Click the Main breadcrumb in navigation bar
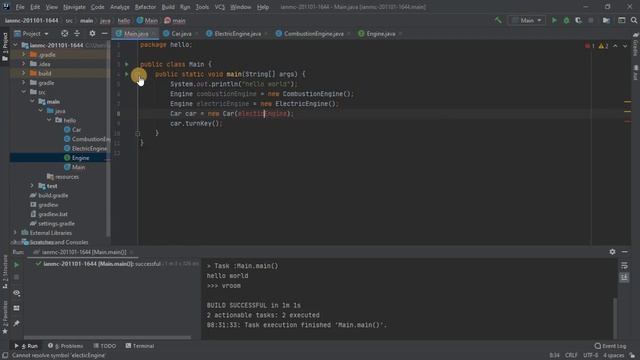The width and height of the screenshot is (640, 360). coord(147,20)
